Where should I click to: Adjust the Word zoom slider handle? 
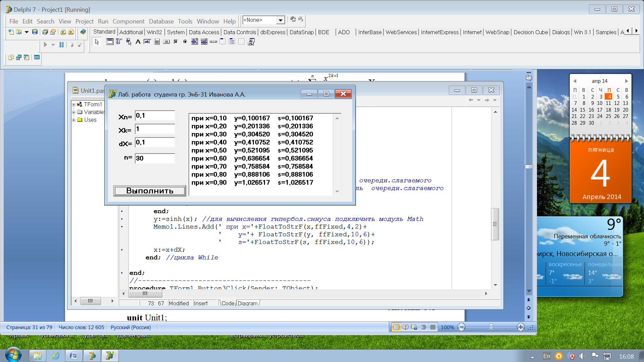coord(491,327)
